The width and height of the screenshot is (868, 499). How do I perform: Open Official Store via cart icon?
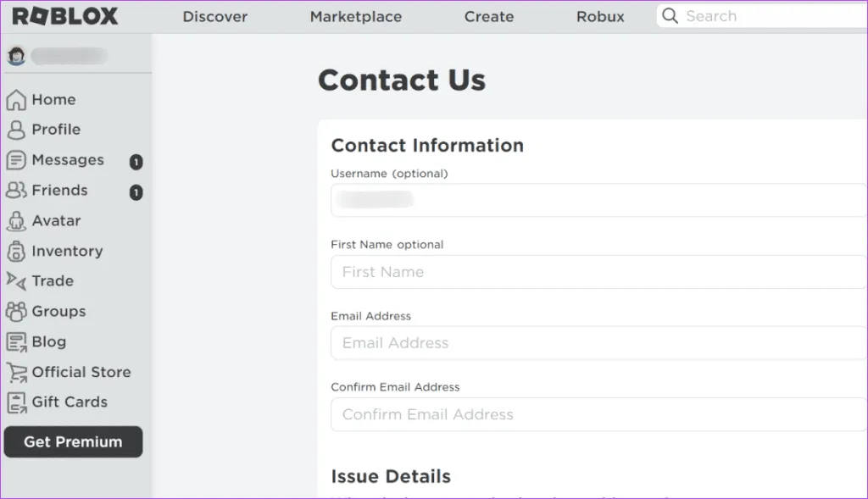pos(16,372)
